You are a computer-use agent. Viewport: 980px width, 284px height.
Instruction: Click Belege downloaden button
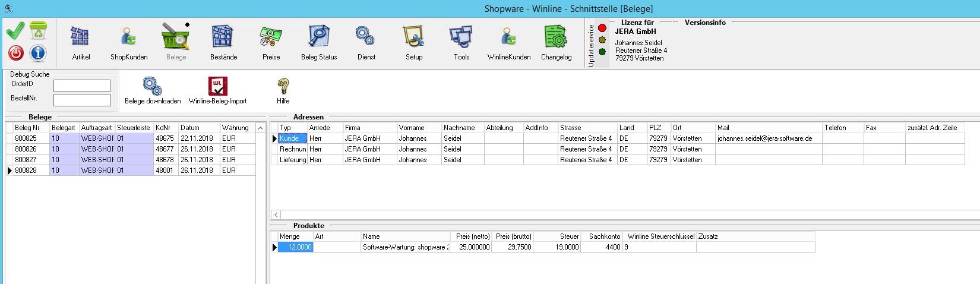(153, 90)
